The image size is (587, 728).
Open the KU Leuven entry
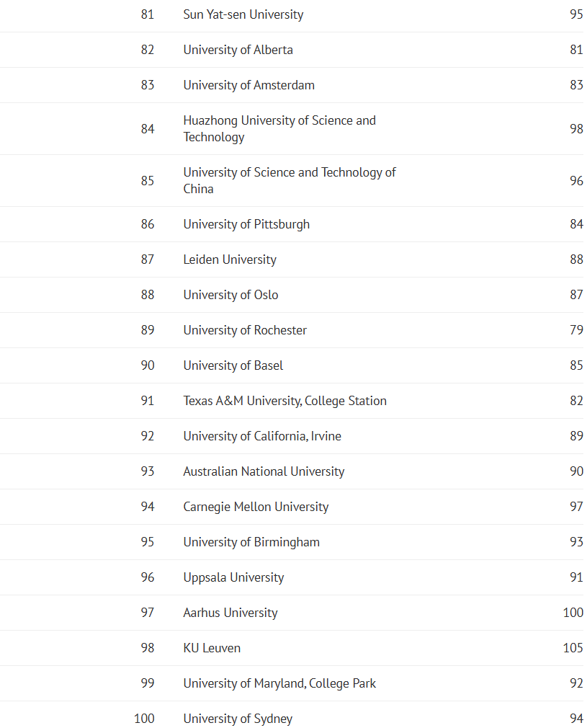tap(212, 648)
